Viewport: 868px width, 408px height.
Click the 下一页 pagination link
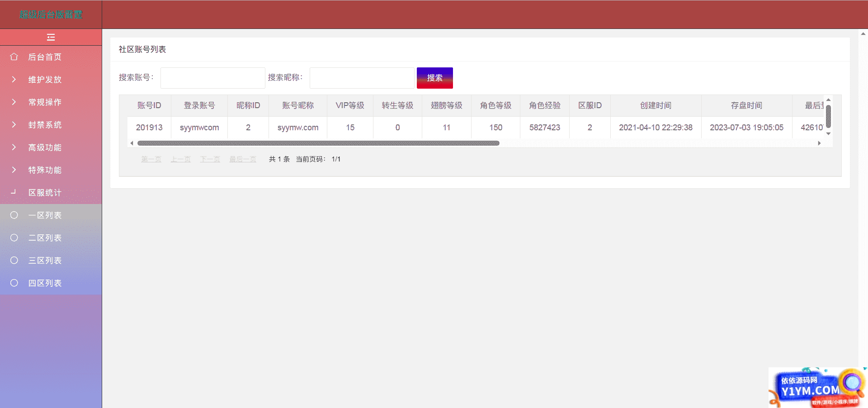pos(210,159)
